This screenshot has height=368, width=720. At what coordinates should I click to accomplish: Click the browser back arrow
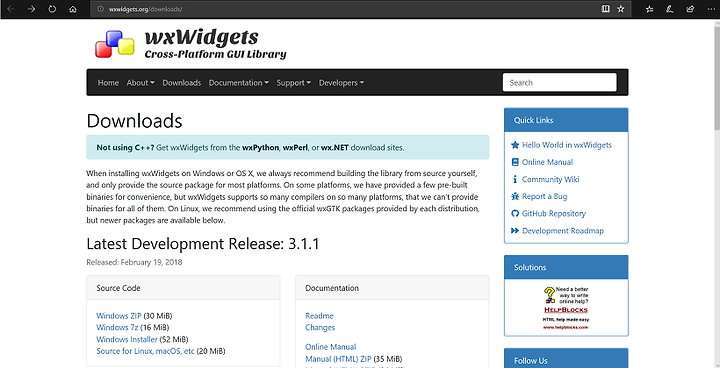coord(11,9)
